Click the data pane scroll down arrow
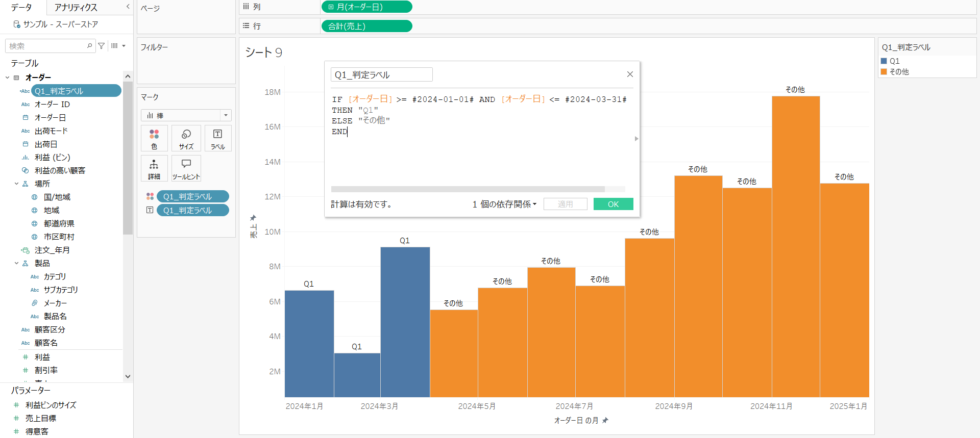This screenshot has width=980, height=438. [128, 376]
